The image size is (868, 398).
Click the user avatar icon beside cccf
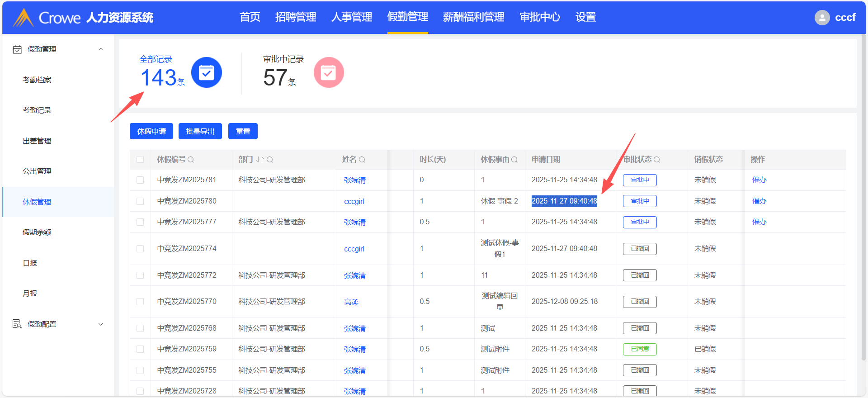coord(822,18)
